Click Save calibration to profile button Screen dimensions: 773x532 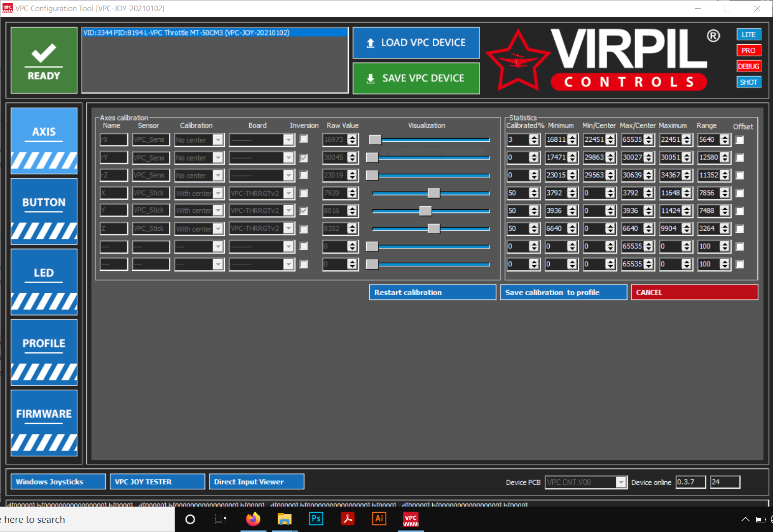pyautogui.click(x=563, y=292)
